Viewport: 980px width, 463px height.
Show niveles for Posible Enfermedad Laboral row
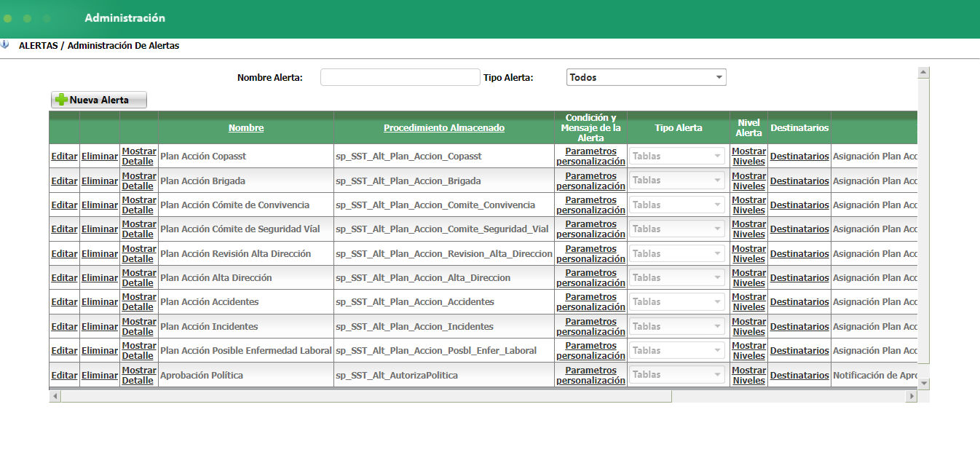tap(748, 350)
